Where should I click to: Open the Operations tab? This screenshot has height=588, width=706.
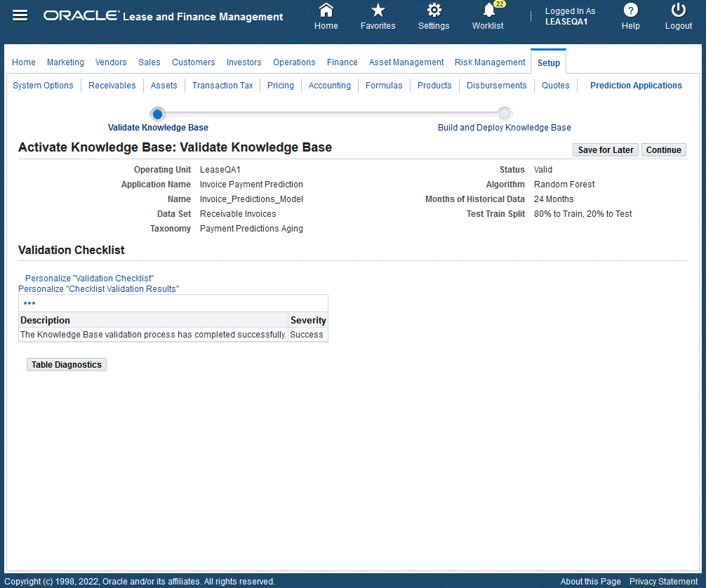pyautogui.click(x=294, y=62)
